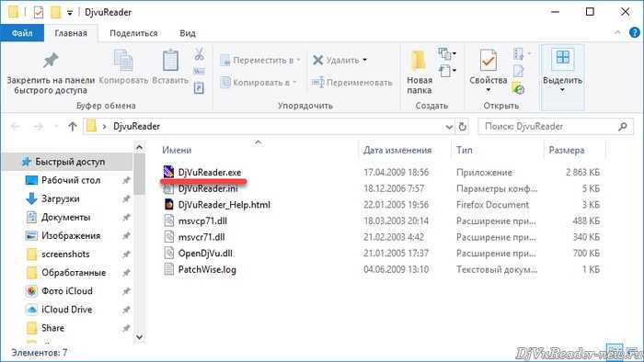This screenshot has width=644, height=362.
Task: Switch to the Главная tab
Action: [x=71, y=33]
